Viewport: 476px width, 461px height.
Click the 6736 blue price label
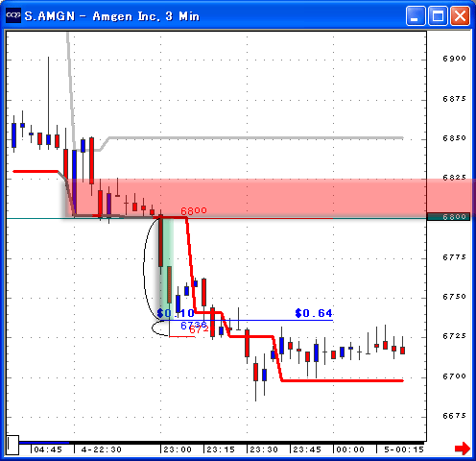click(x=194, y=326)
